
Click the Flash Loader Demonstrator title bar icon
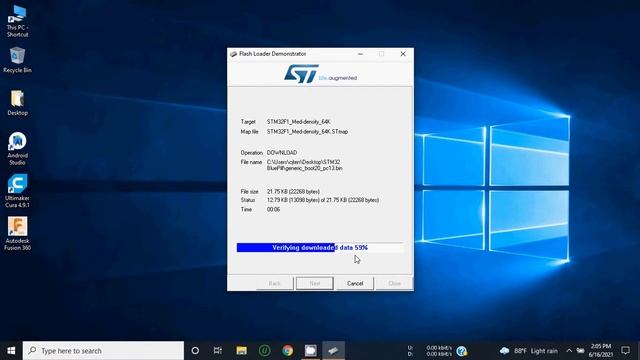[x=233, y=54]
